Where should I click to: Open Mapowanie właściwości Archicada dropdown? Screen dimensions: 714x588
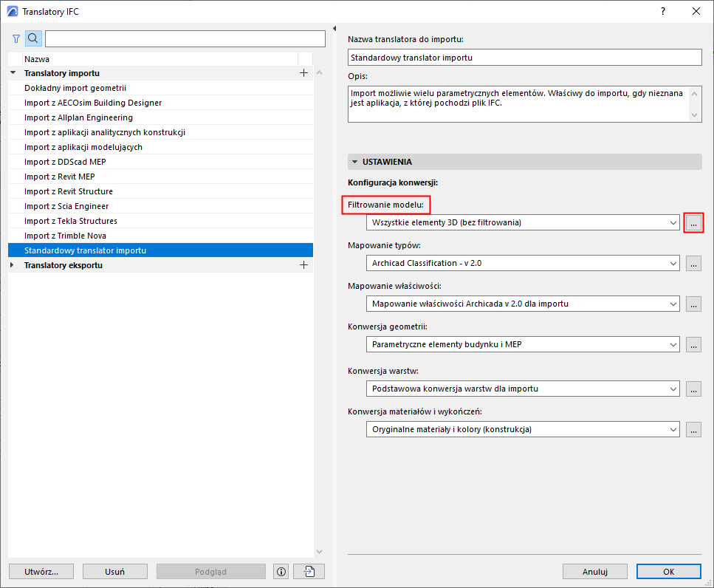pos(523,304)
